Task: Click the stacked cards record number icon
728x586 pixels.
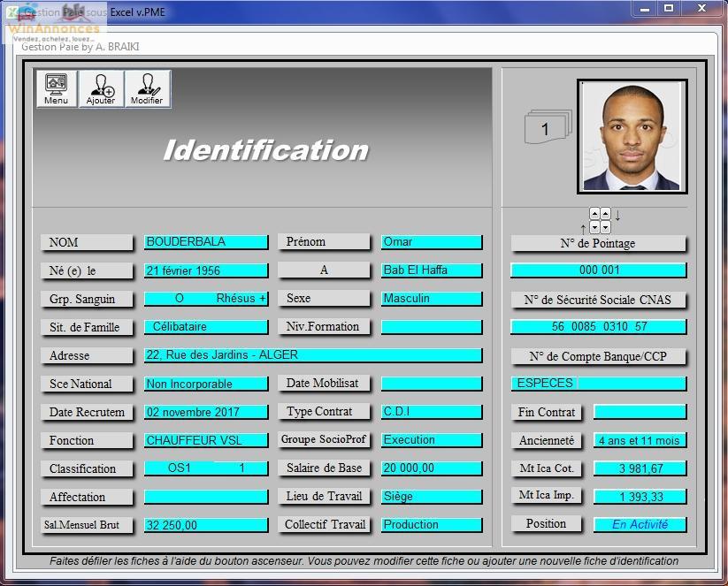Action: (x=548, y=128)
